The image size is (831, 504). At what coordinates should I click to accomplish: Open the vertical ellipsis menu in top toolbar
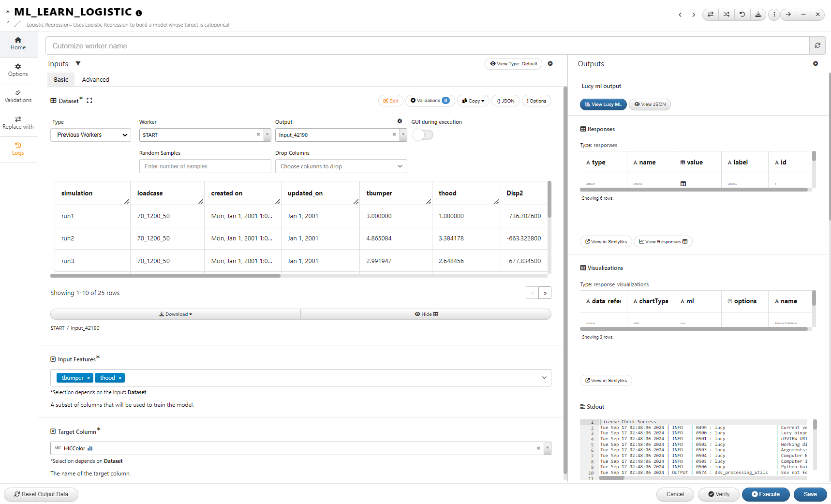[774, 15]
